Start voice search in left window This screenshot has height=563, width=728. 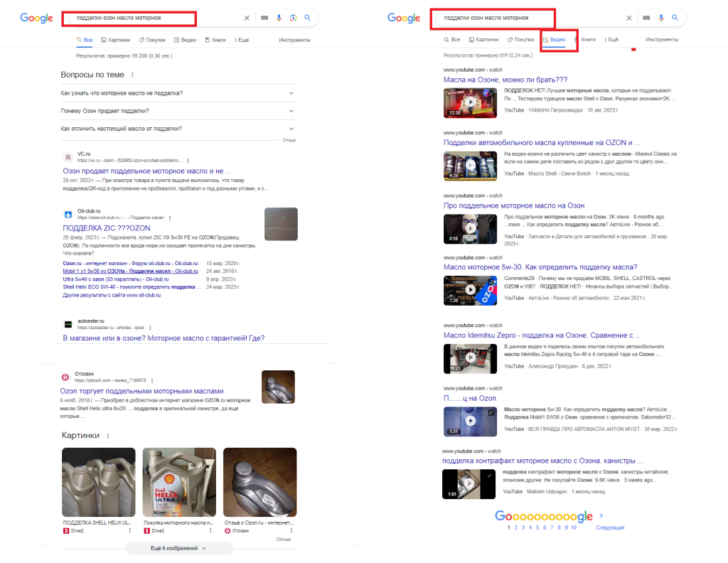click(x=279, y=18)
